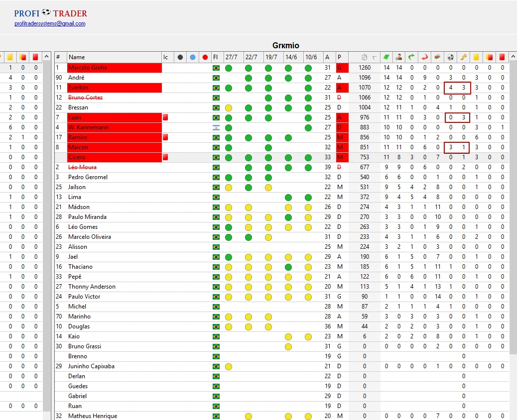Click yellow-red card header in left panel
The width and height of the screenshot is (517, 420).
(23, 57)
